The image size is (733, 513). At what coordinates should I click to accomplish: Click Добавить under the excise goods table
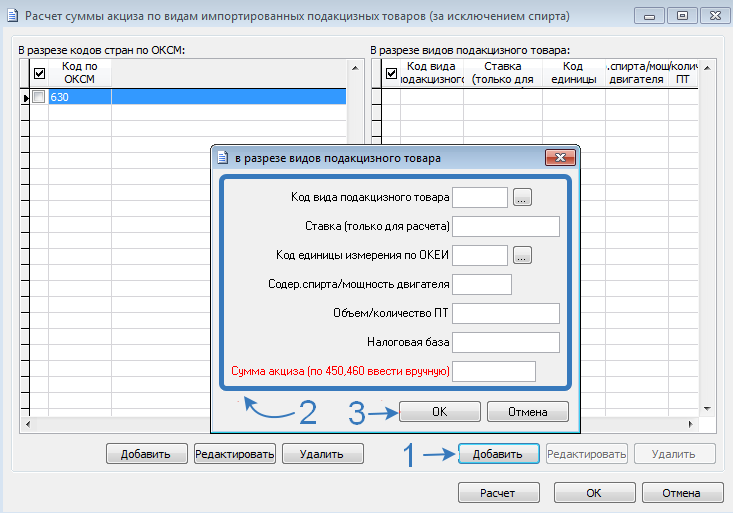[x=498, y=454]
